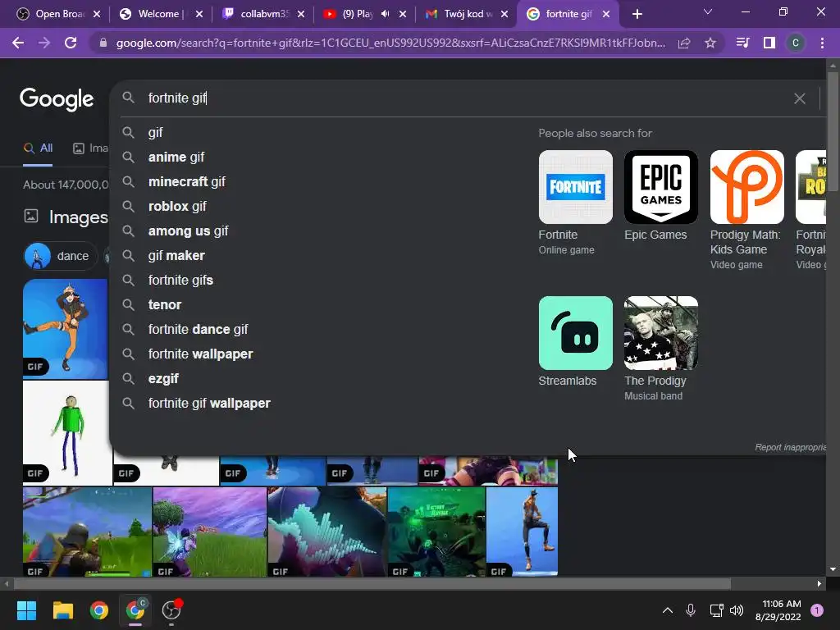The width and height of the screenshot is (840, 630).
Task: Launch File Explorer from the taskbar
Action: pos(62,610)
